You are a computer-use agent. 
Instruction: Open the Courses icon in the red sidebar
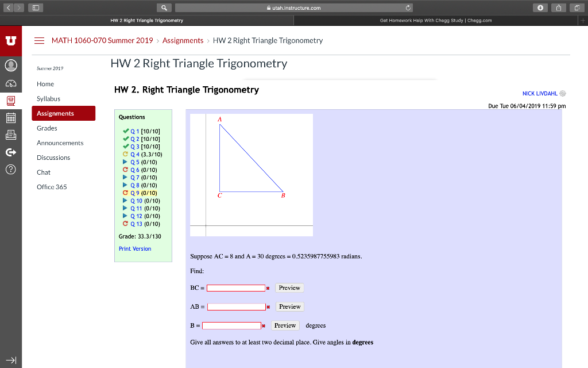tap(10, 100)
